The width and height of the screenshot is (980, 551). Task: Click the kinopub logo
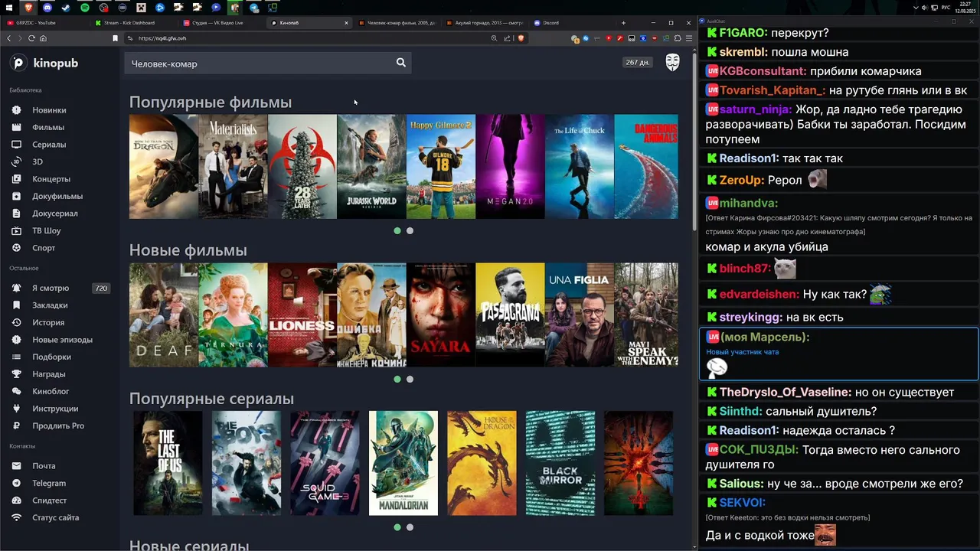44,63
